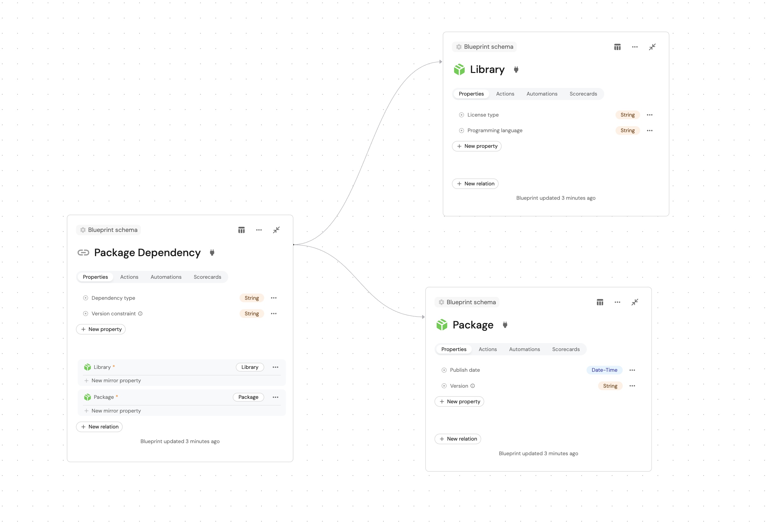Click the Date-Time type badge
Image resolution: width=779 pixels, height=532 pixels.
pos(604,370)
